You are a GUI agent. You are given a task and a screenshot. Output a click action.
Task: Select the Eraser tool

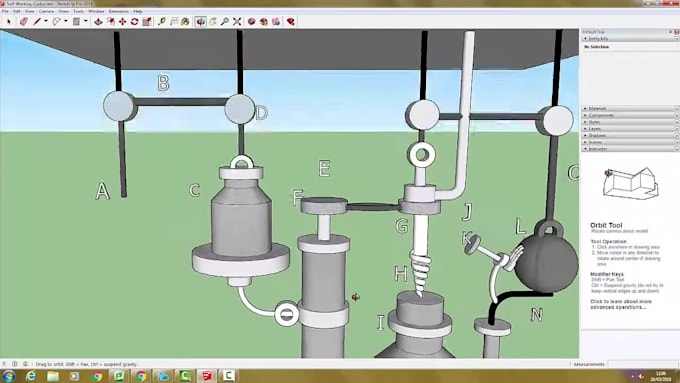pyautogui.click(x=23, y=21)
